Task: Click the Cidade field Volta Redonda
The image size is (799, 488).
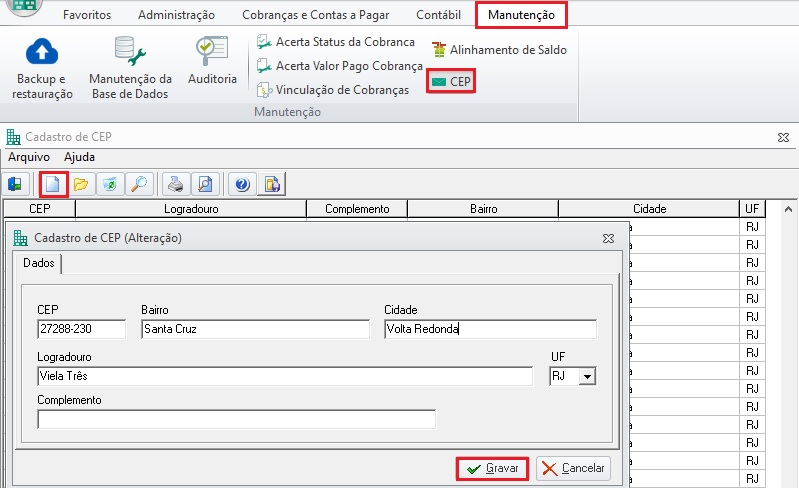Action: [490, 329]
